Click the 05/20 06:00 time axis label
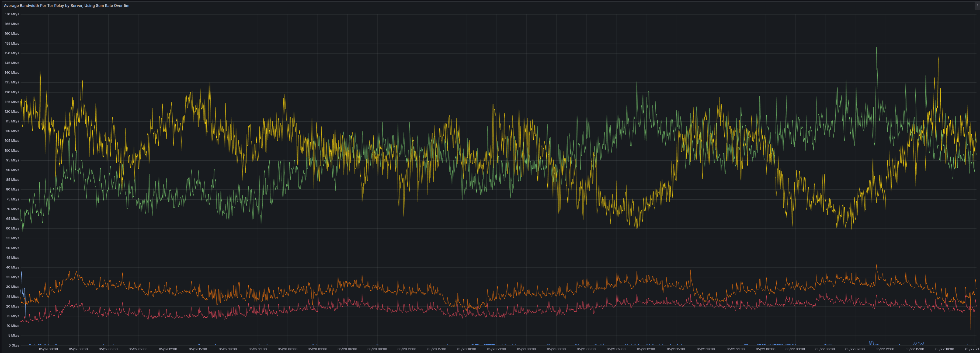980x353 pixels. [347, 349]
